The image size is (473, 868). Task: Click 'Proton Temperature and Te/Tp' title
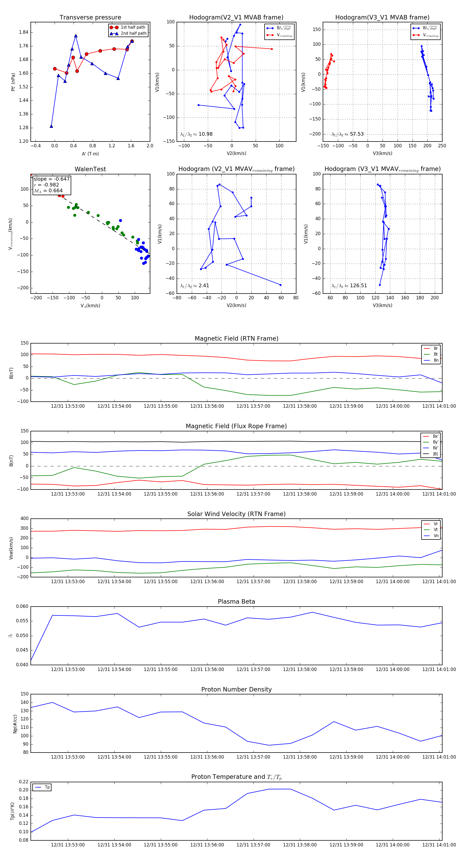tap(236, 777)
